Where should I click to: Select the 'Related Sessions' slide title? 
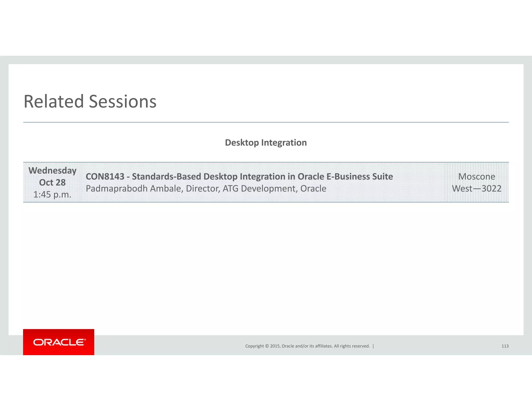[x=90, y=101]
